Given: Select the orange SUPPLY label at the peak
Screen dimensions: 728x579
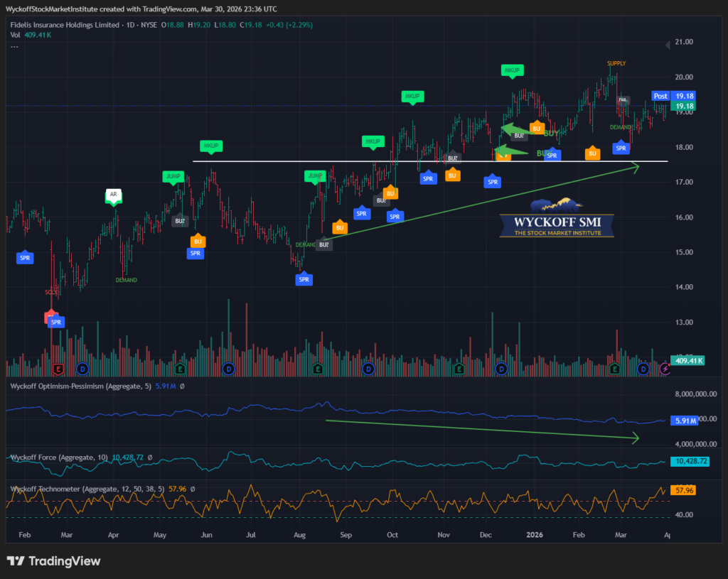Looking at the screenshot, I should point(616,63).
